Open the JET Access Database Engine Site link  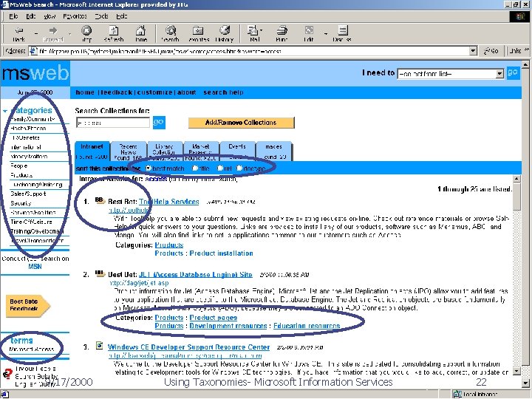coord(195,274)
